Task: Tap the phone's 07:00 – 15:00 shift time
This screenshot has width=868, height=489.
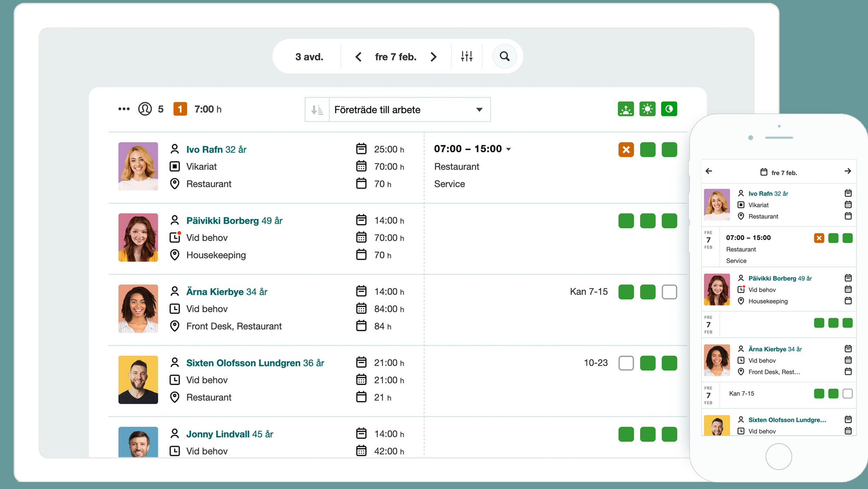Action: (x=748, y=238)
